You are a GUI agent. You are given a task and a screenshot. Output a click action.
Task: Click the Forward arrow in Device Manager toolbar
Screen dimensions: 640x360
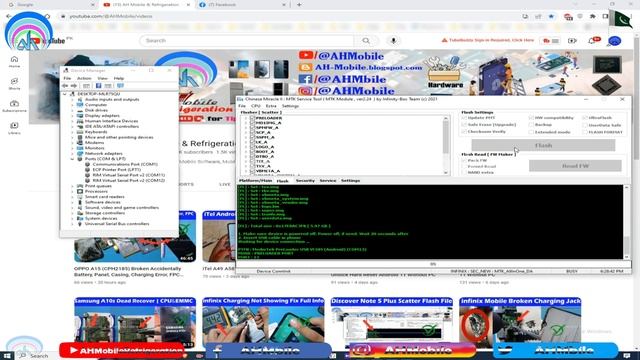click(74, 86)
